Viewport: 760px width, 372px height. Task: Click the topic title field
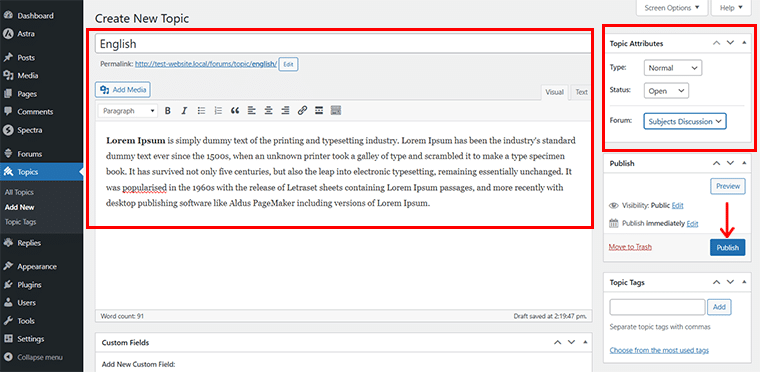344,44
